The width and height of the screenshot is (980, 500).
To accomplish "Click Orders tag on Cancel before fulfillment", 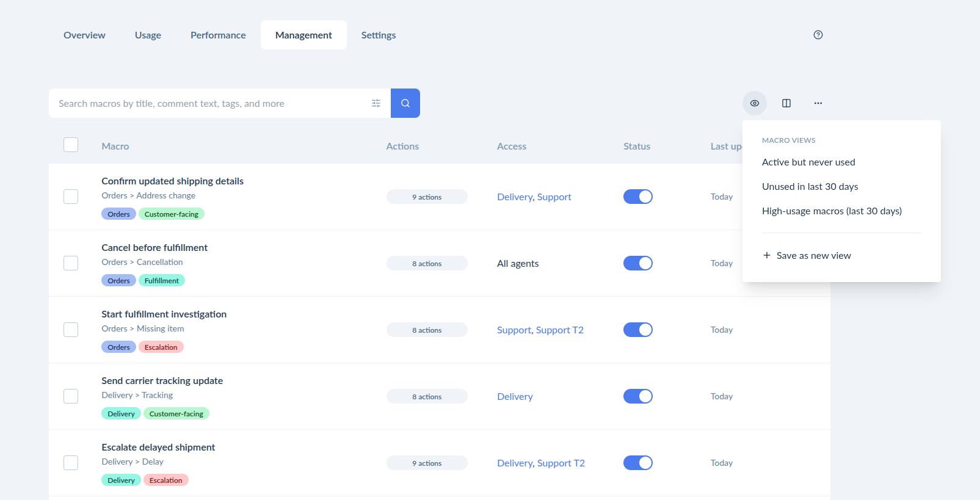I will tap(118, 280).
